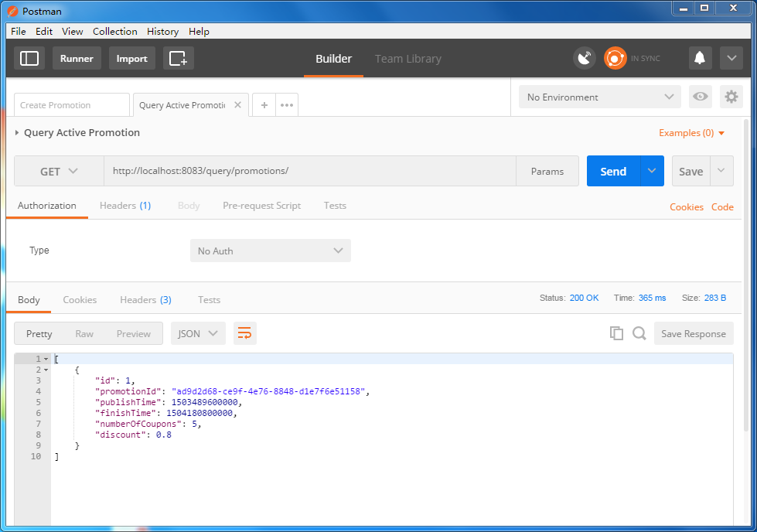The image size is (757, 532).
Task: Copy response to clipboard icon
Action: point(616,333)
